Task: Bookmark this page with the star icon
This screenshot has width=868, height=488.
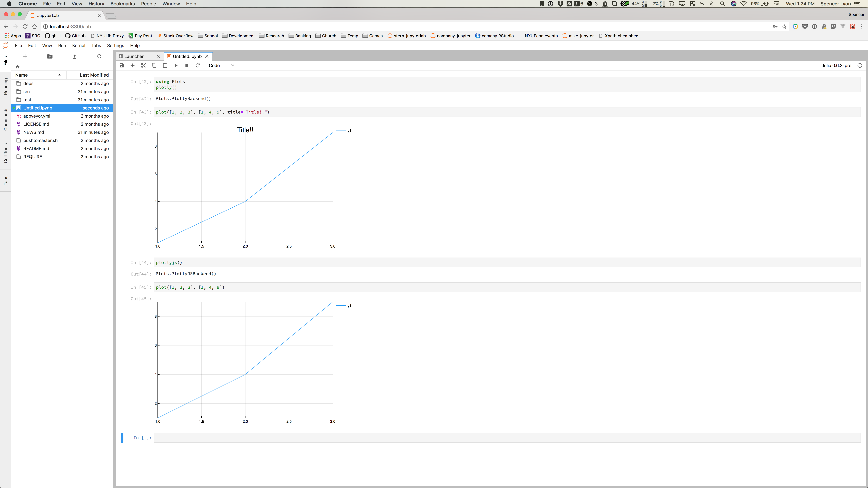Action: (784, 27)
